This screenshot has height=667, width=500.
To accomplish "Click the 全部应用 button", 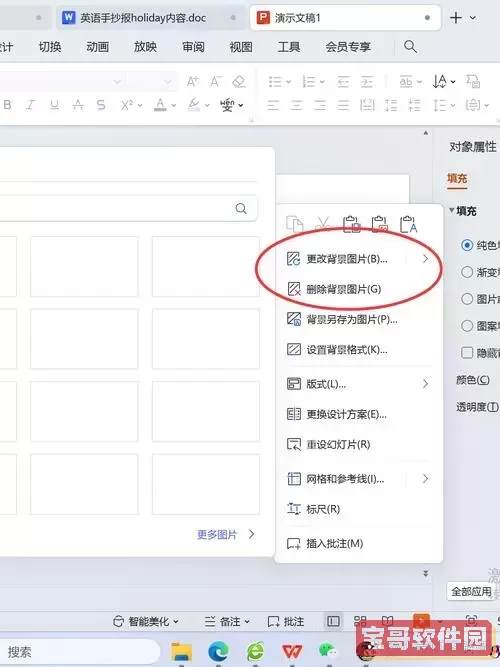I will [471, 592].
